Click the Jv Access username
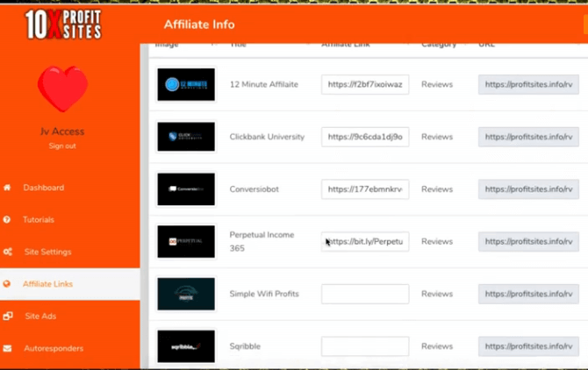Image resolution: width=588 pixels, height=370 pixels. tap(62, 132)
